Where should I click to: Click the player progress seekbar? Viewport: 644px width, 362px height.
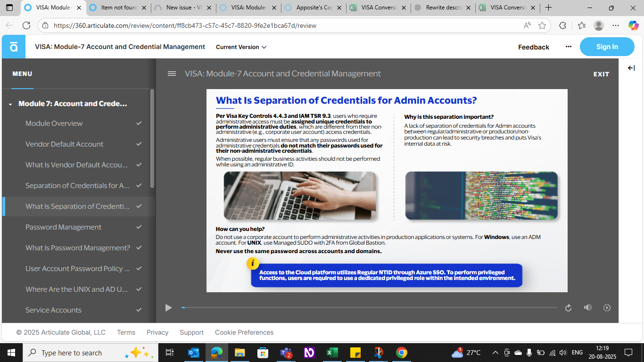tap(369, 308)
